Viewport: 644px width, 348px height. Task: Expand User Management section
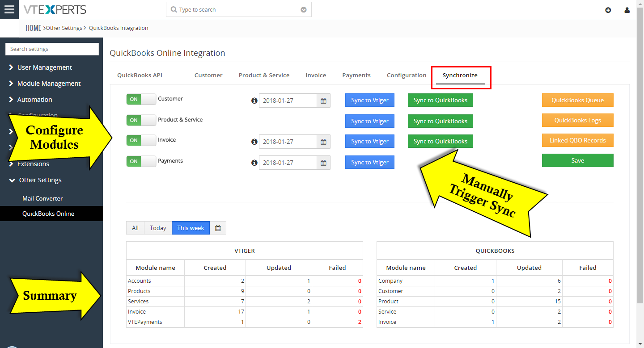[44, 67]
